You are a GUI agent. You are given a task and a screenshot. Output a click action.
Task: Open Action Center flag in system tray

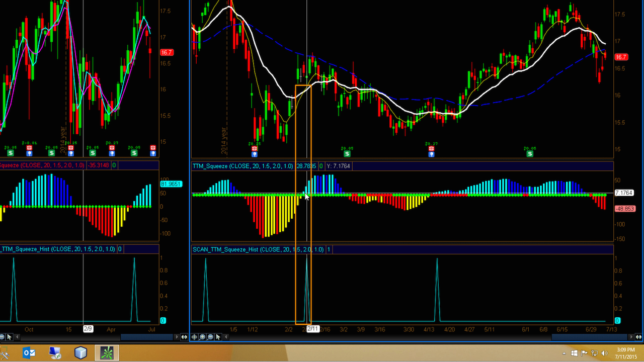coord(584,353)
